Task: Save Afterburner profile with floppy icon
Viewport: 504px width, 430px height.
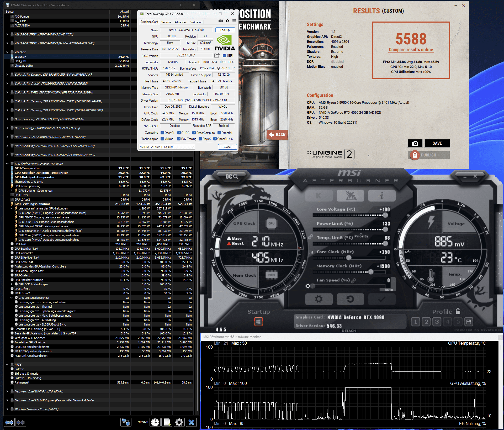Action: point(469,322)
